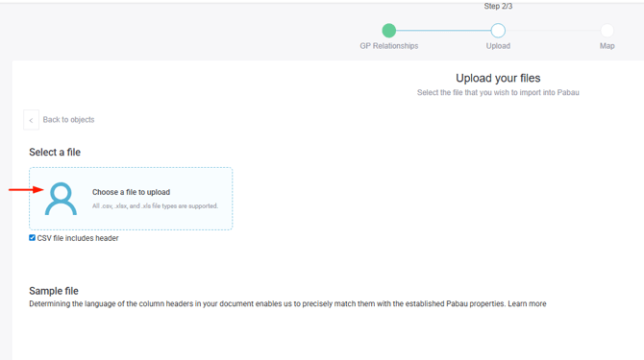Click the Choose a file to upload text
The height and width of the screenshot is (360, 644).
pos(131,192)
